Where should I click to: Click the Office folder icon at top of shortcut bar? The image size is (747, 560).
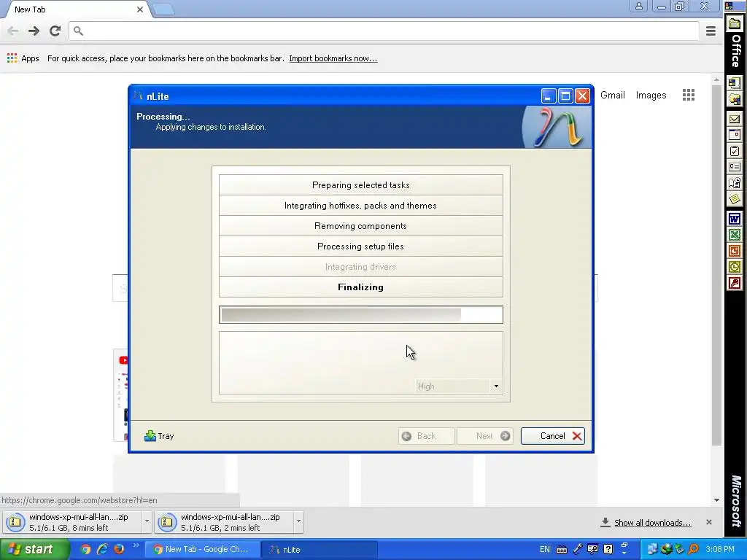(734, 24)
